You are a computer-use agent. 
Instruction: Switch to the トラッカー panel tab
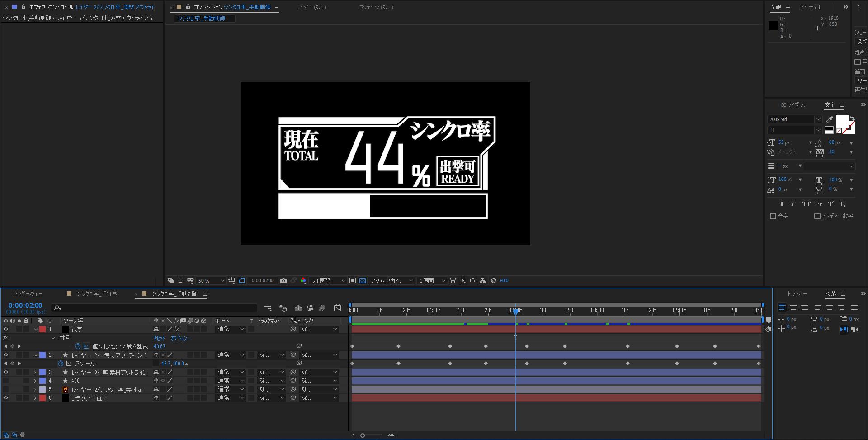coord(797,294)
